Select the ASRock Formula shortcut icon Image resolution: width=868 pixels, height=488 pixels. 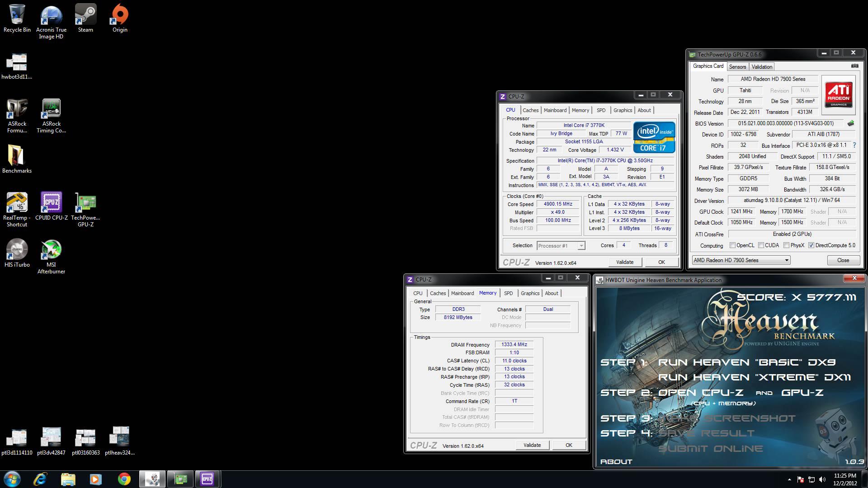tap(17, 116)
